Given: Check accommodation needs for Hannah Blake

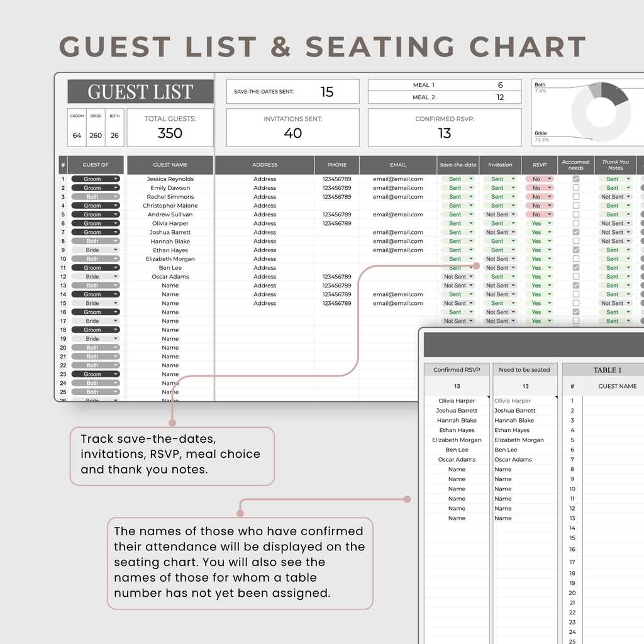Looking at the screenshot, I should pyautogui.click(x=576, y=241).
